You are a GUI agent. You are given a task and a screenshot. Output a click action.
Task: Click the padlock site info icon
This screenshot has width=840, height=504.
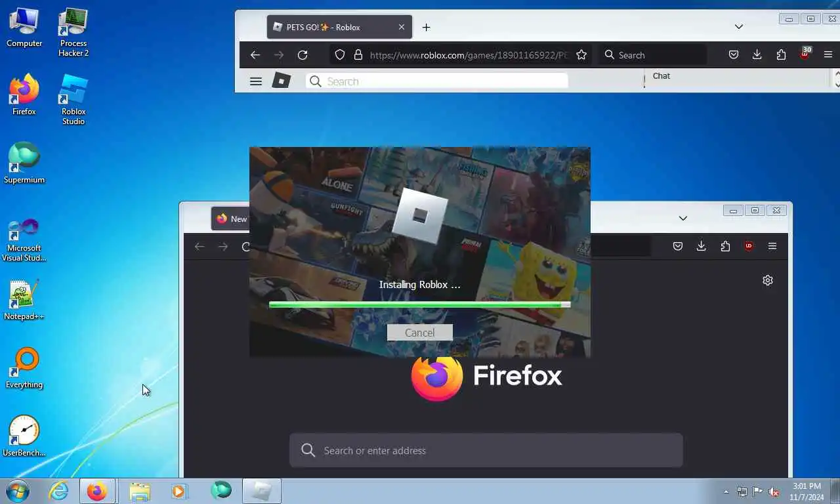(x=358, y=55)
